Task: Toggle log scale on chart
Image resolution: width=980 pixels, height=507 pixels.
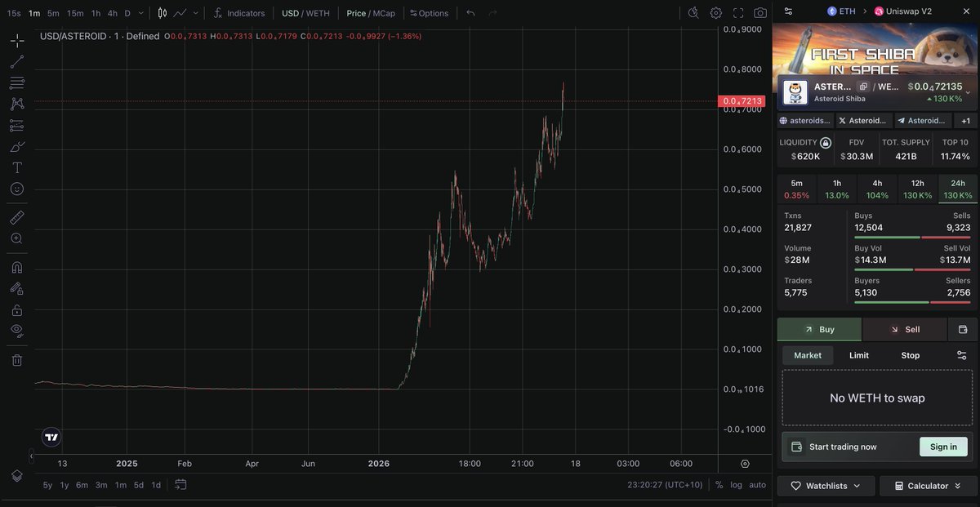Action: [736, 485]
